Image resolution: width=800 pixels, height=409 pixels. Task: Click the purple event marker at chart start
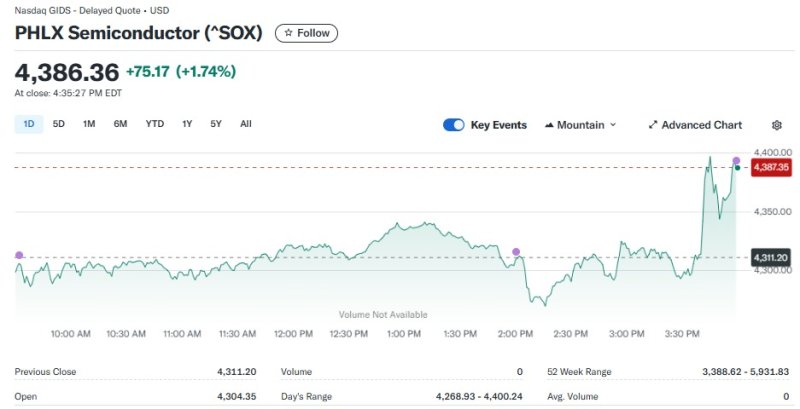[18, 255]
